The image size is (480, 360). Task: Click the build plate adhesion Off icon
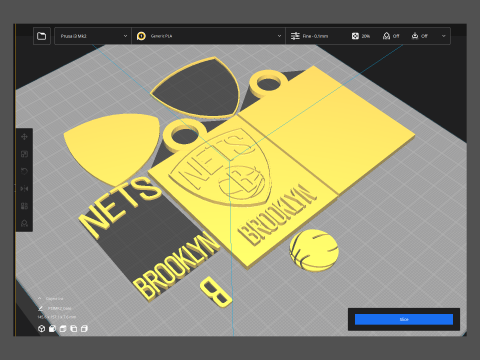click(x=415, y=36)
